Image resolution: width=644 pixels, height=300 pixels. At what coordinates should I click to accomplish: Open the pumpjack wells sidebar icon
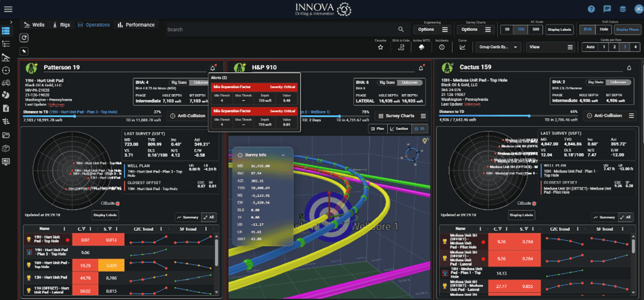point(5,57)
